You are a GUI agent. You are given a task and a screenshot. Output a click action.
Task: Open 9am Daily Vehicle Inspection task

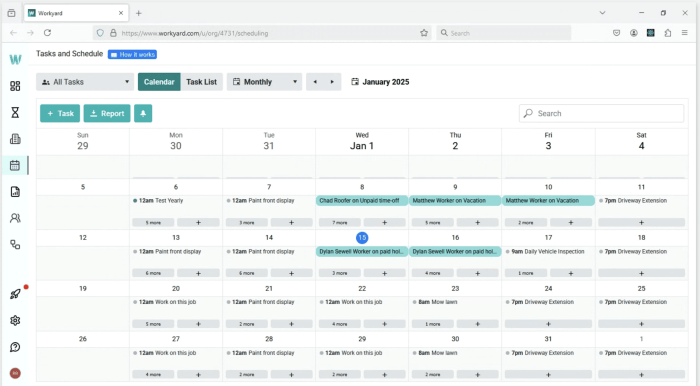point(545,252)
